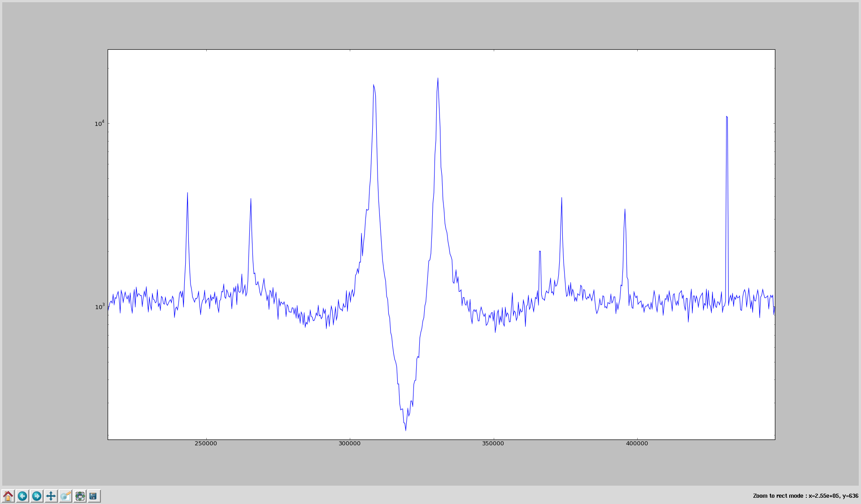The width and height of the screenshot is (861, 504).
Task: Click the 300000 x-axis tick label
Action: pos(349,444)
